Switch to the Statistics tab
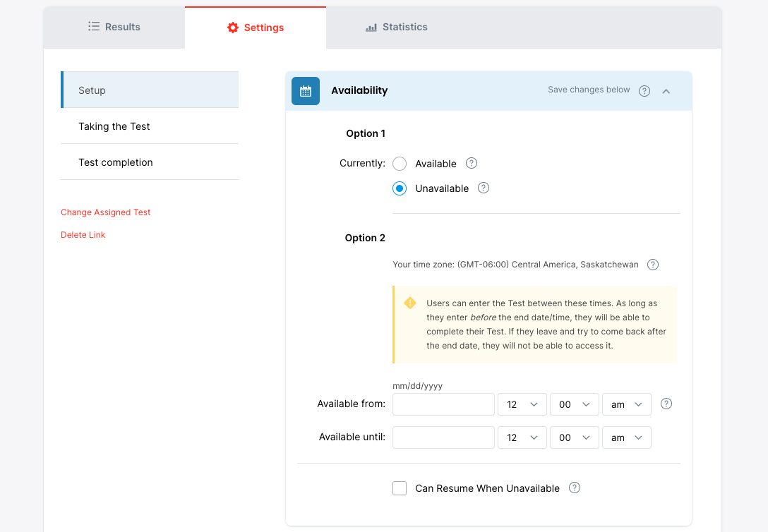Image resolution: width=768 pixels, height=532 pixels. coord(397,27)
